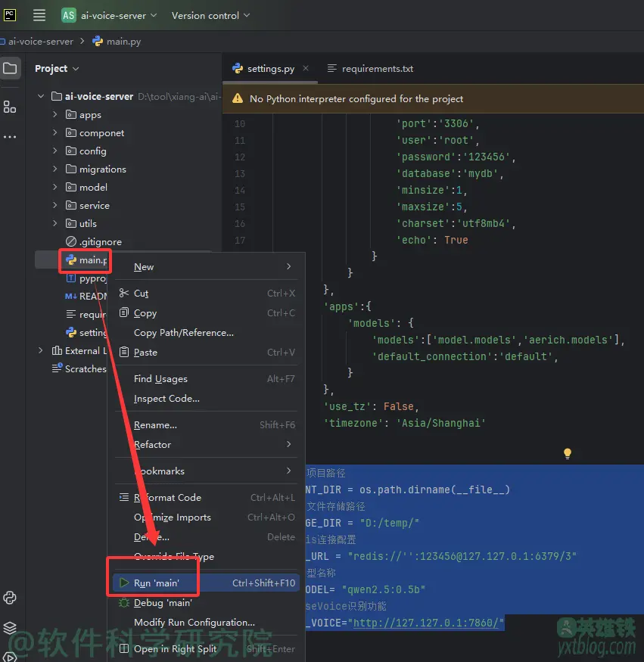Close the settings.py tab

[x=306, y=68]
